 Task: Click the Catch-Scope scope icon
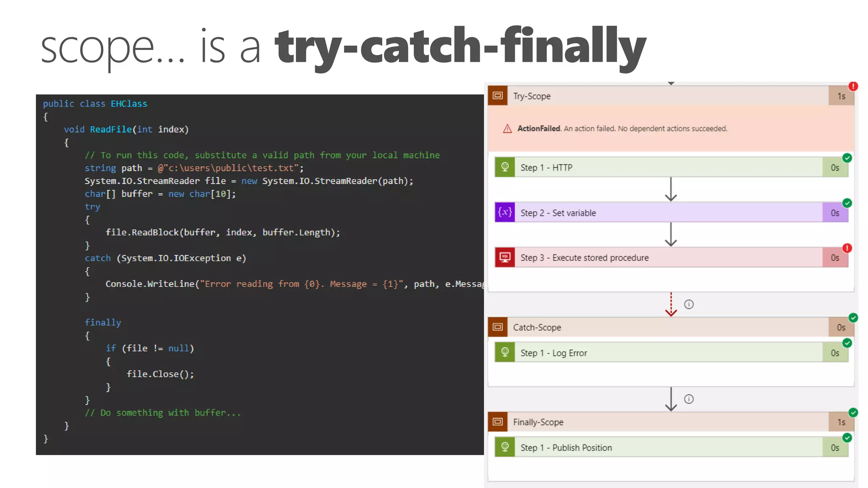498,327
